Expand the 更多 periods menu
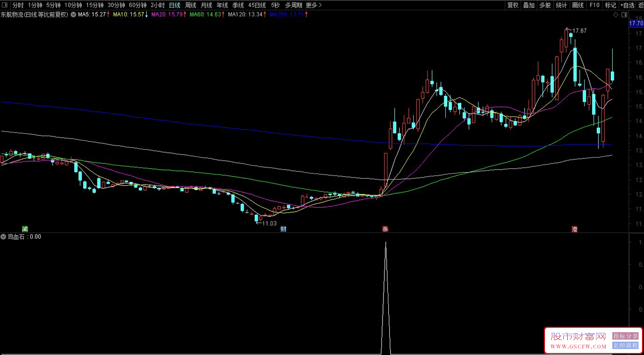This screenshot has height=355, width=644. point(314,5)
